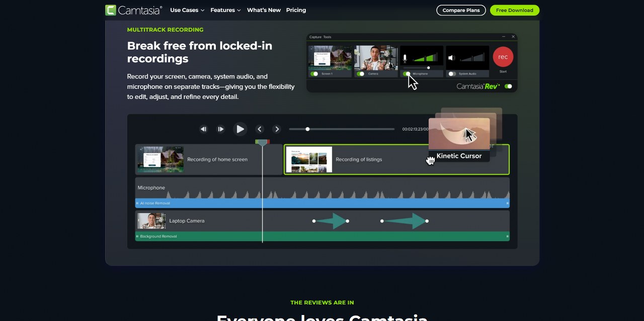
Task: Click the Break free from locked-in recordings heading
Action: tap(200, 52)
